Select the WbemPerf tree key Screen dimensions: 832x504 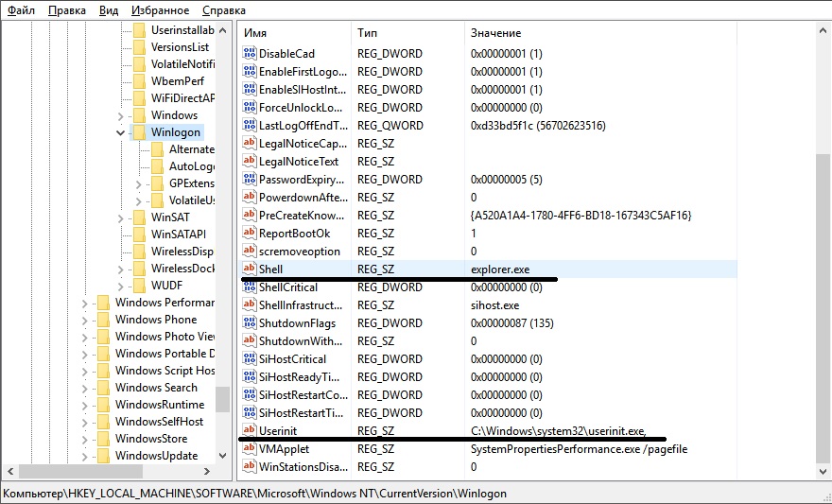(x=177, y=80)
